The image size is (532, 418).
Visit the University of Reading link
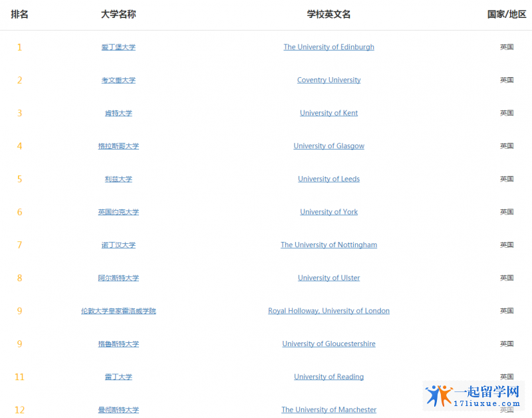(x=329, y=377)
